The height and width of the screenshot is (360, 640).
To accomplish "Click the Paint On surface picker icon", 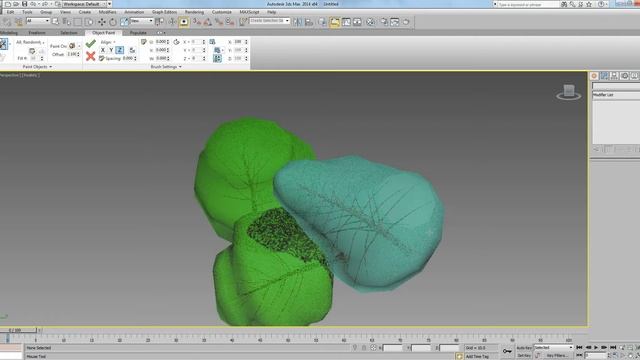I will (72, 46).
